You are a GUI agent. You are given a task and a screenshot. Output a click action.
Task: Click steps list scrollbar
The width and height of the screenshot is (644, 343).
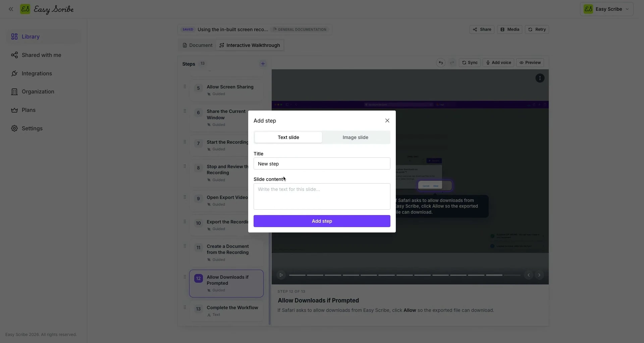coord(270,279)
